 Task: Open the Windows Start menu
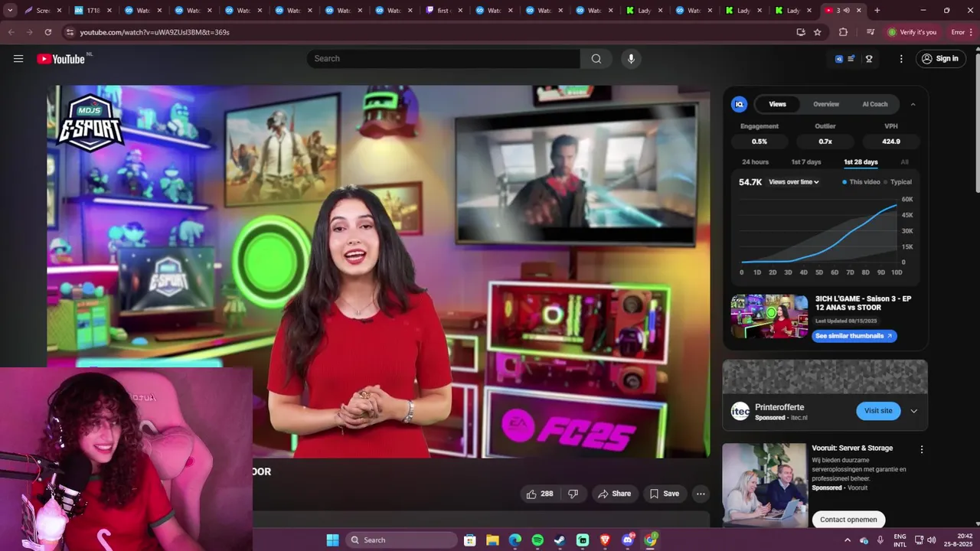click(332, 540)
